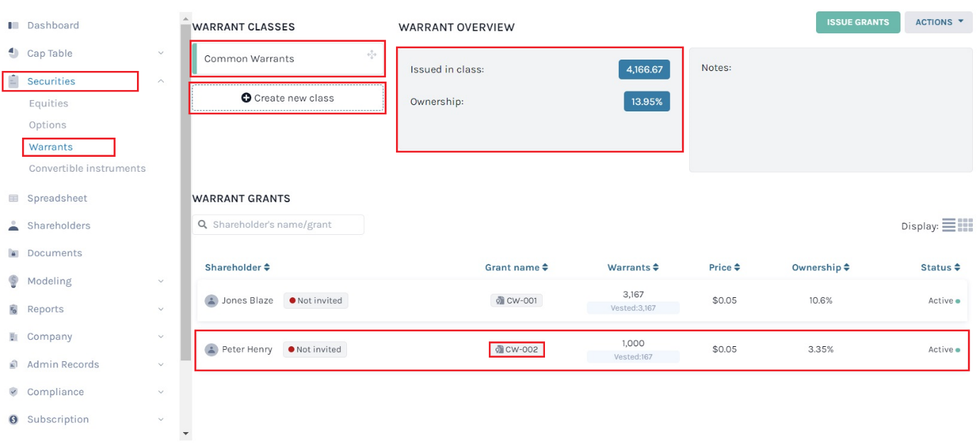Click Vested:167 label
The height and width of the screenshot is (447, 980).
(633, 357)
